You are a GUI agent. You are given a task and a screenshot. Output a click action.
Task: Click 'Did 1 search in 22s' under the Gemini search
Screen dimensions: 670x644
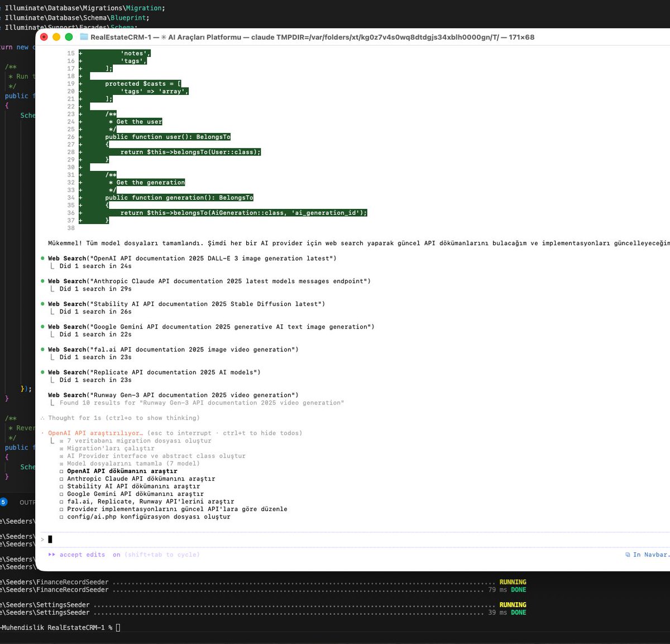pos(95,334)
